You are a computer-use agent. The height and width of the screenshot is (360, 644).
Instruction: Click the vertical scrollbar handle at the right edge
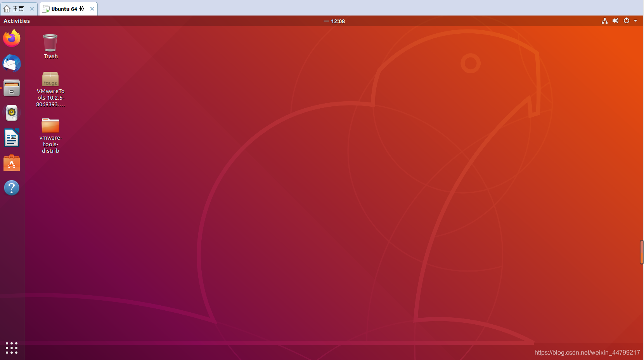pyautogui.click(x=642, y=252)
